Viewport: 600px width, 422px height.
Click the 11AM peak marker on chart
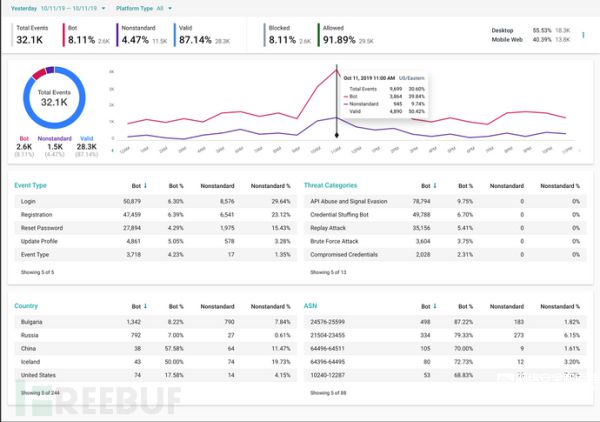point(336,72)
